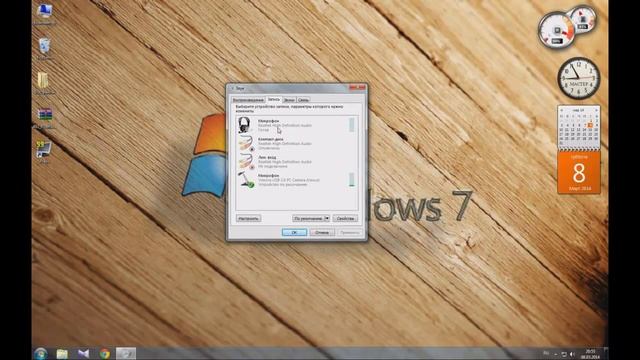Click the Отмена button

[x=322, y=232]
